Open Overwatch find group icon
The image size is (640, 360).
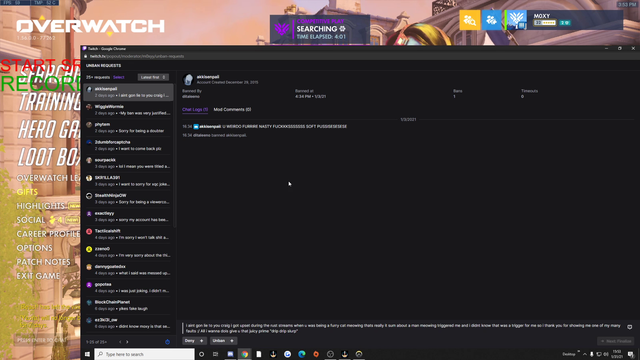click(469, 20)
